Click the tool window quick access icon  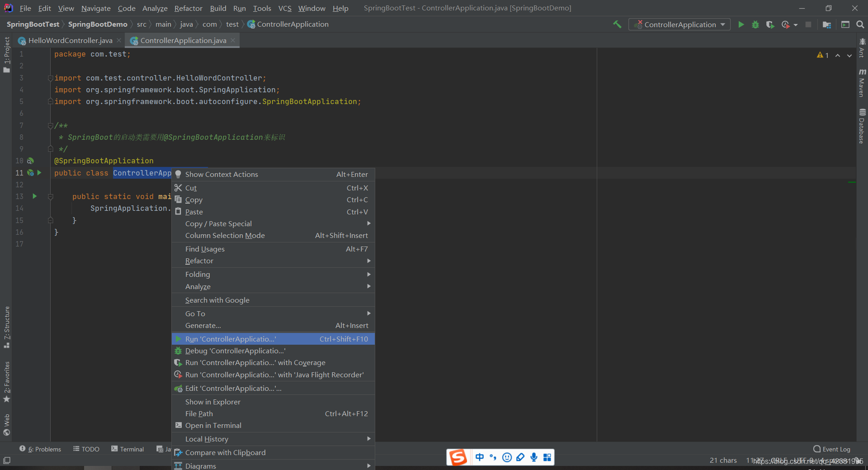tap(7, 461)
